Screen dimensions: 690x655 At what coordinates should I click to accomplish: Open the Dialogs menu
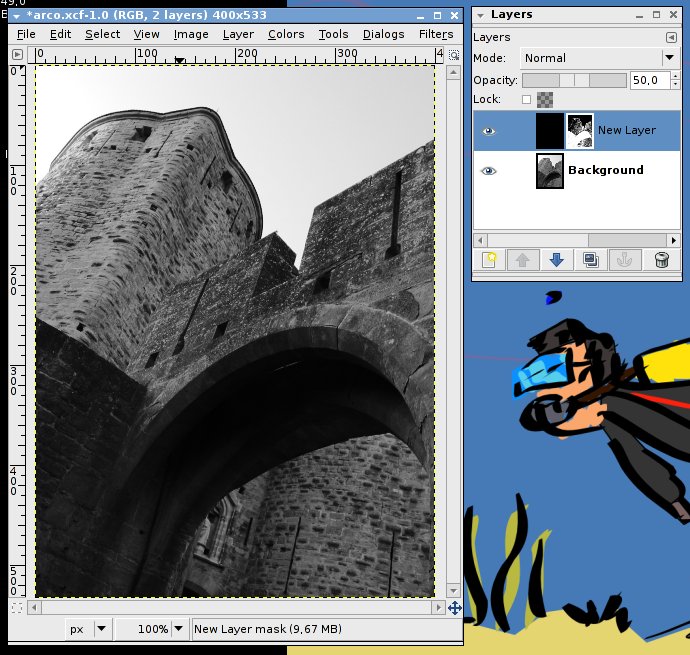click(383, 34)
